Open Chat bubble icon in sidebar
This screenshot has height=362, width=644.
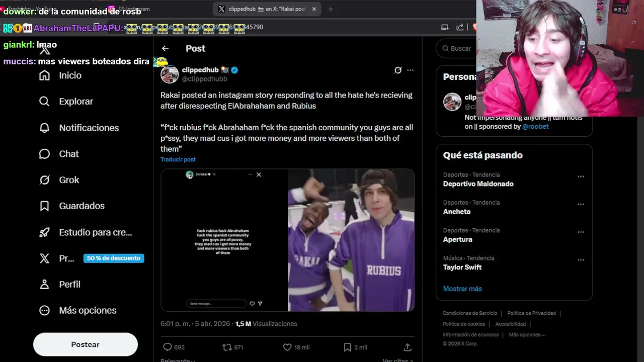point(44,154)
